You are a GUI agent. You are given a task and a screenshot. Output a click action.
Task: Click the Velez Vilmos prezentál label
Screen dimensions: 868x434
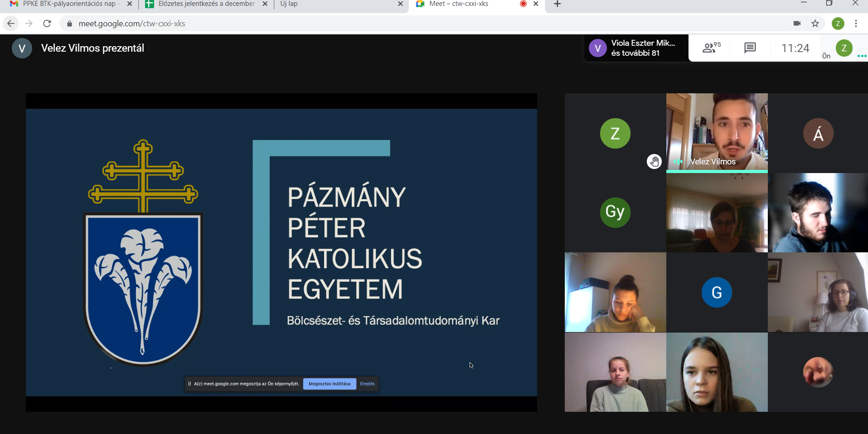(92, 48)
